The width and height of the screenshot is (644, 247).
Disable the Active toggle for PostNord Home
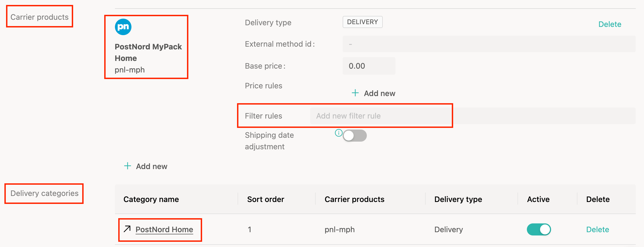coord(539,229)
